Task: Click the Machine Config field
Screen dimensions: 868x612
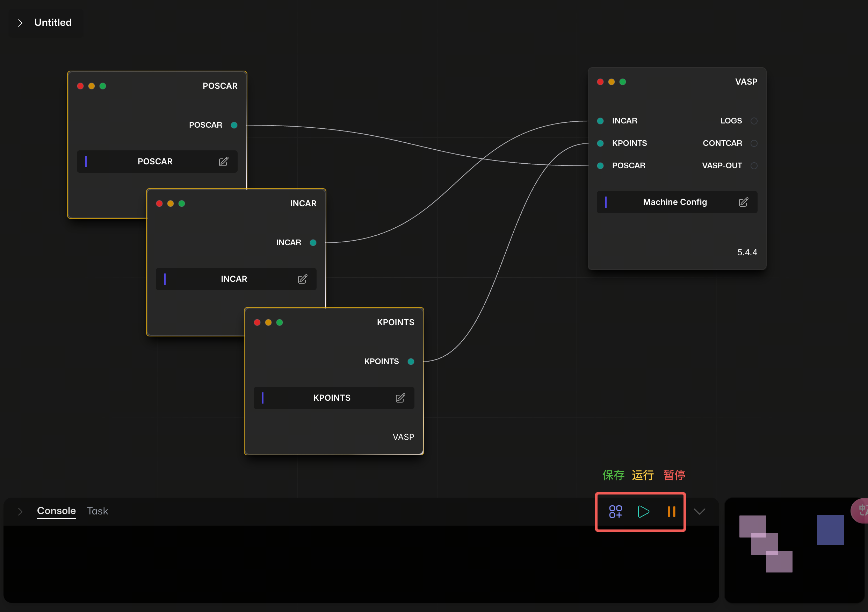Action: tap(674, 202)
